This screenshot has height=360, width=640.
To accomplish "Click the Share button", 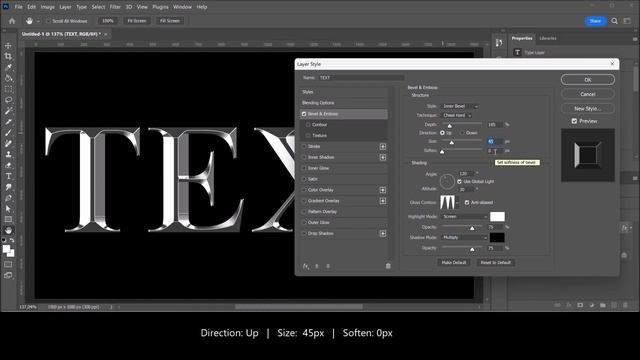I will (595, 21).
